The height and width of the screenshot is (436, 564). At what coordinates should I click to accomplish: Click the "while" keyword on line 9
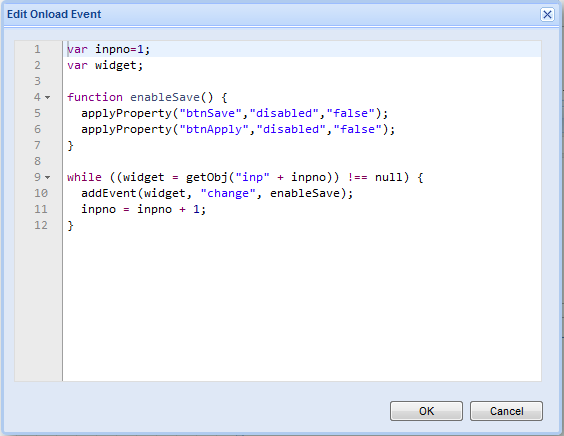84,177
